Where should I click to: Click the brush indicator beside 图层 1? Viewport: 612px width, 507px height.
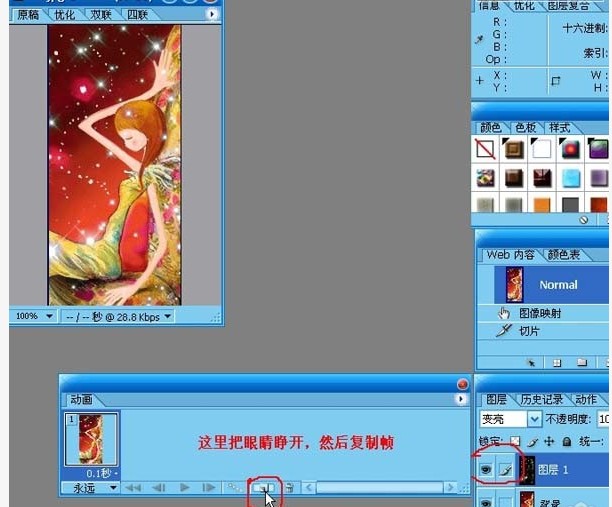click(506, 469)
